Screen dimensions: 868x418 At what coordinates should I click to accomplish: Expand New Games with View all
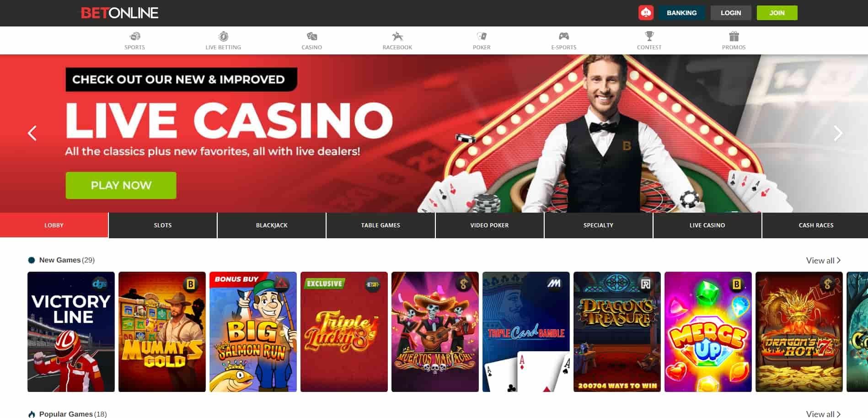click(x=823, y=260)
